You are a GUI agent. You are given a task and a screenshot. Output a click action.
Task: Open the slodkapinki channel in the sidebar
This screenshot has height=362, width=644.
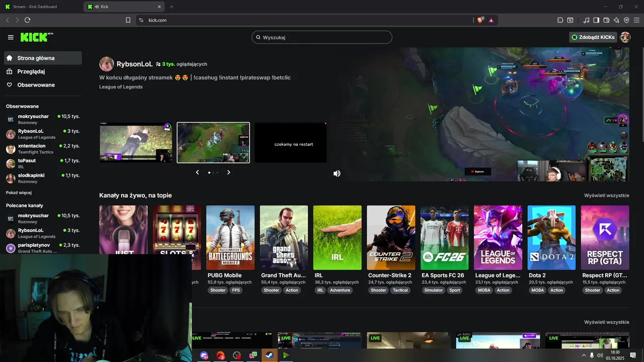[x=43, y=178]
